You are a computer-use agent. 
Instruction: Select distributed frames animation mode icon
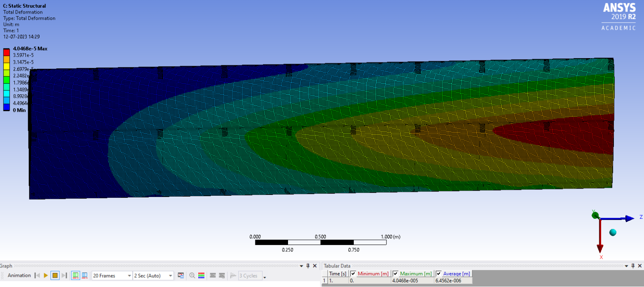[x=76, y=276]
